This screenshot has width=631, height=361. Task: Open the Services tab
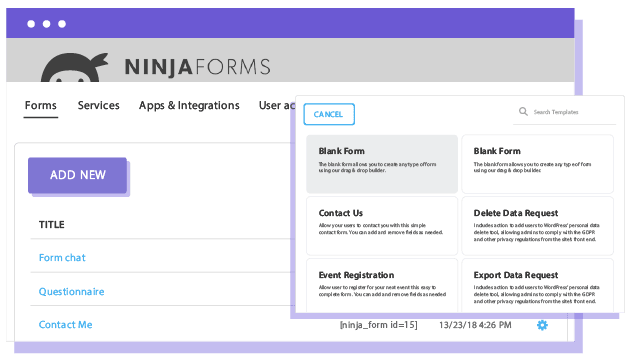pyautogui.click(x=99, y=105)
